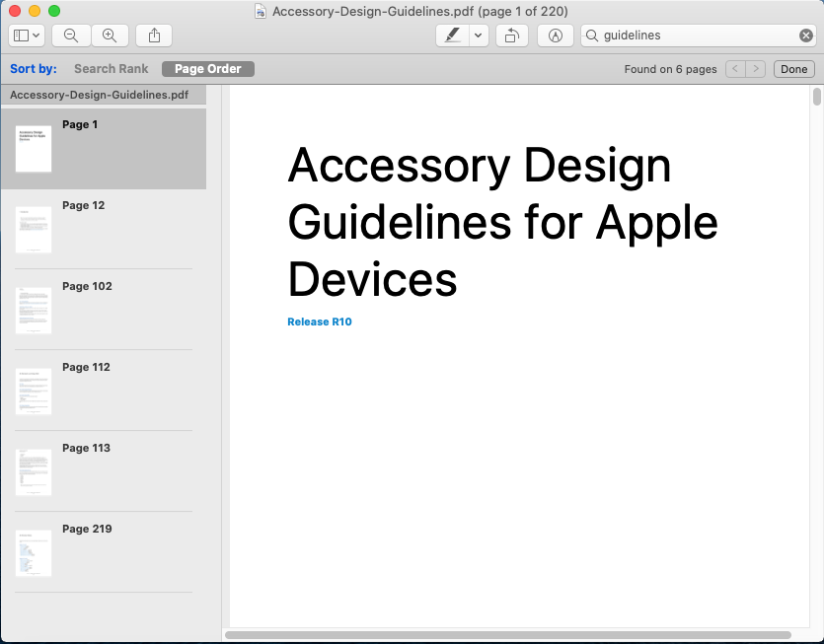
Task: Click the Release R10 link
Action: (320, 322)
